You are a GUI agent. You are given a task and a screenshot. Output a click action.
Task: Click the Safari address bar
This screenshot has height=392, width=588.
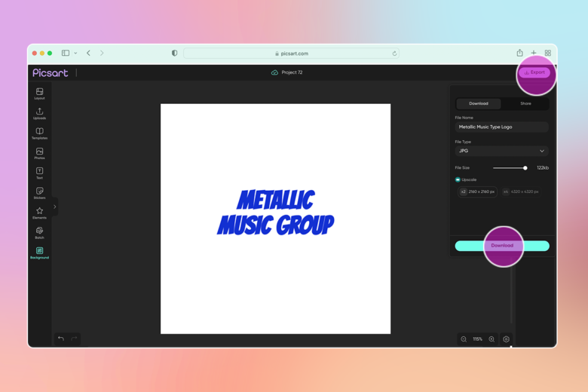tap(292, 54)
